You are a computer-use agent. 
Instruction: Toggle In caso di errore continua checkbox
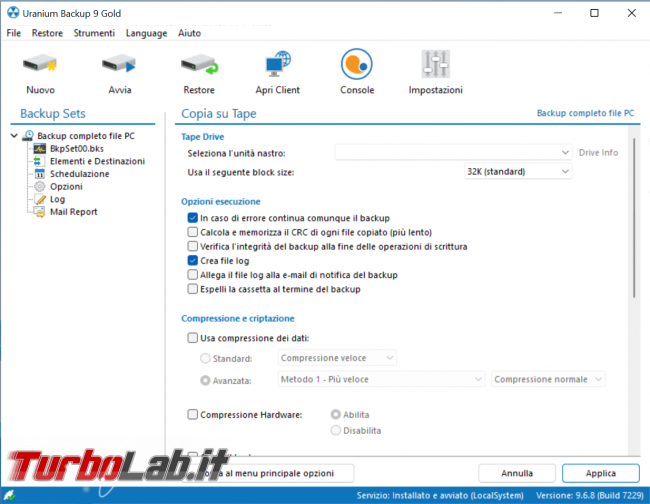pyautogui.click(x=192, y=218)
